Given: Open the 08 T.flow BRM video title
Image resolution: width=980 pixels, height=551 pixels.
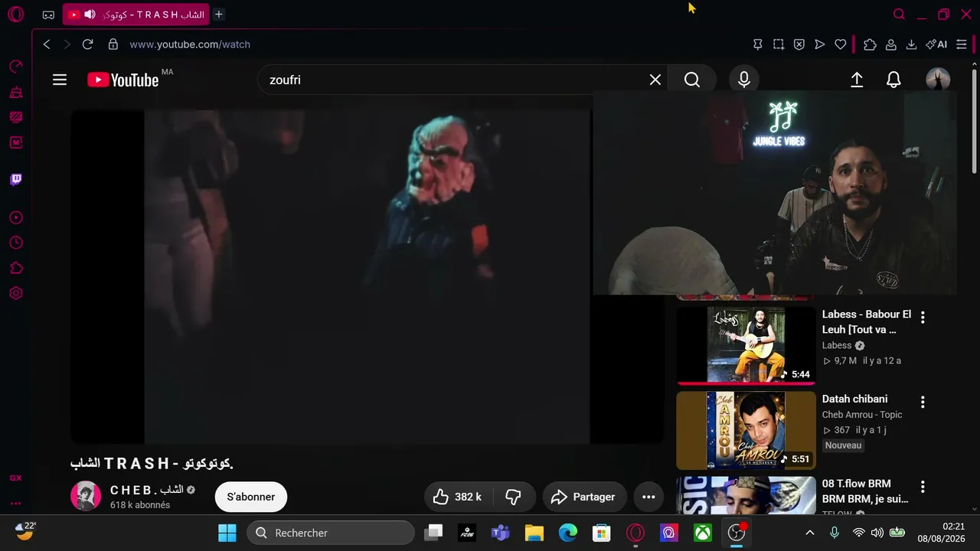Looking at the screenshot, I should 865,491.
